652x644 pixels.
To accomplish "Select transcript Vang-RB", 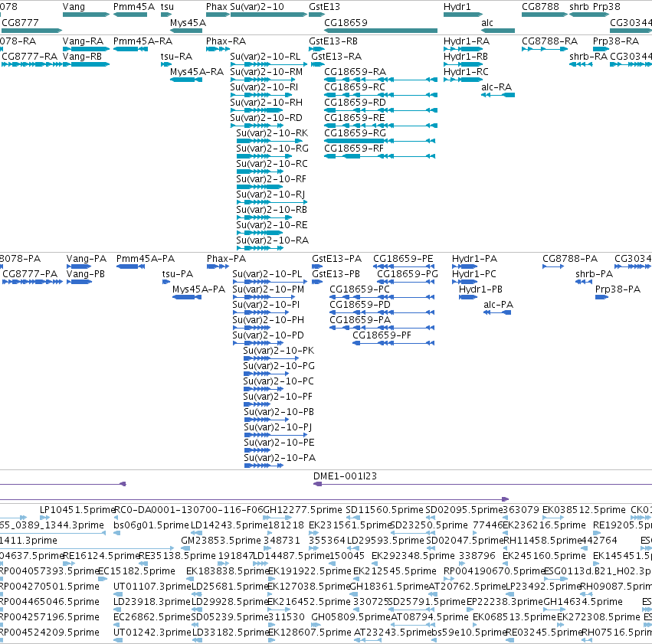I will [86, 64].
